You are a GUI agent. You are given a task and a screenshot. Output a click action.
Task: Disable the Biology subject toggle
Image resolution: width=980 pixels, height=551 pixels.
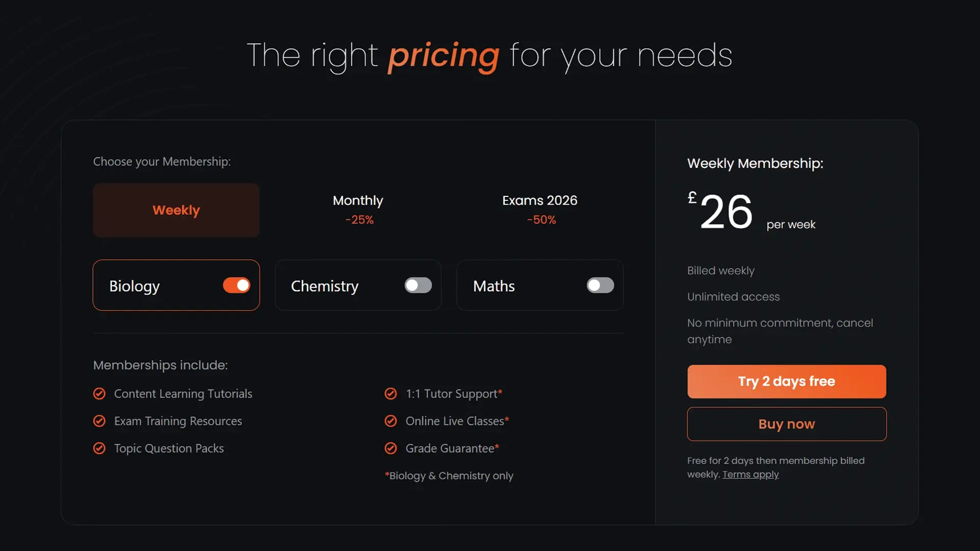coord(236,285)
